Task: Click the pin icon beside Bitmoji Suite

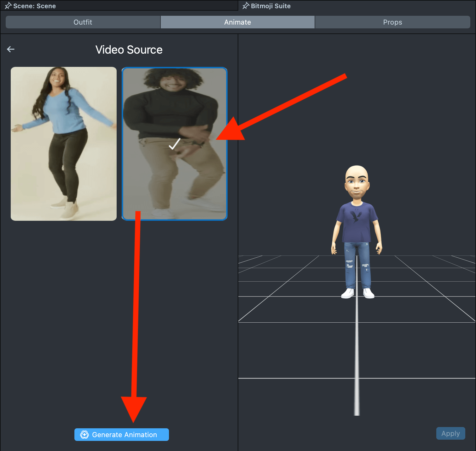Action: coord(246,6)
